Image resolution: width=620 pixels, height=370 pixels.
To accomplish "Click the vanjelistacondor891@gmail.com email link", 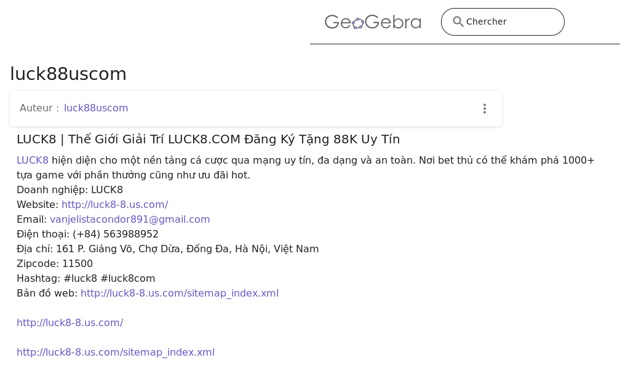I will coord(130,219).
